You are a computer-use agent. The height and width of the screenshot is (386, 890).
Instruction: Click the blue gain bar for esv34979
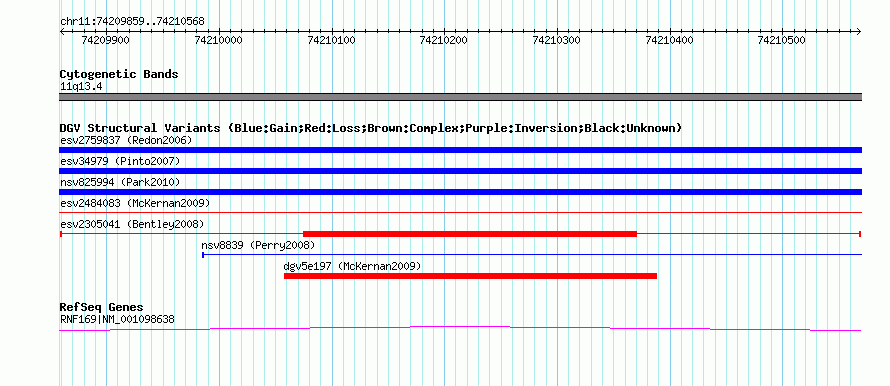[x=460, y=171]
